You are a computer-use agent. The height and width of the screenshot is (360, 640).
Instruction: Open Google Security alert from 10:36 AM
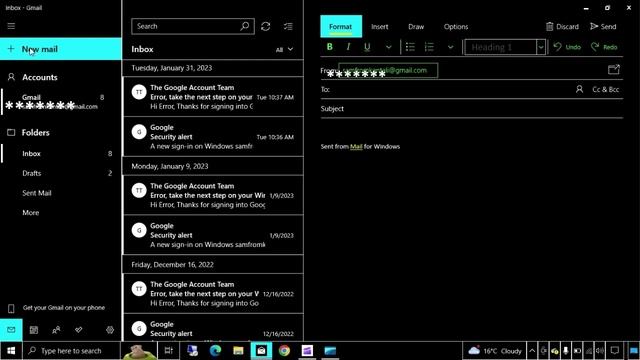coord(213,137)
